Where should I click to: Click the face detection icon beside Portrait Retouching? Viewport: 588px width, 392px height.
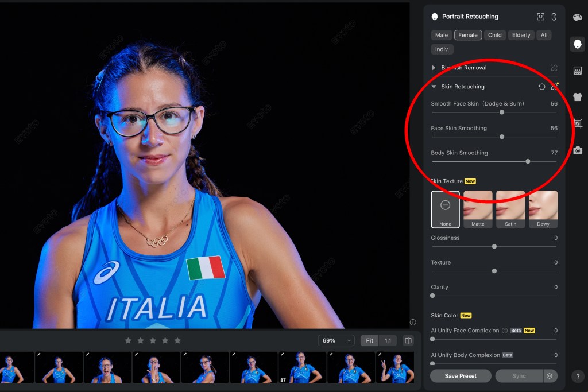(x=540, y=17)
